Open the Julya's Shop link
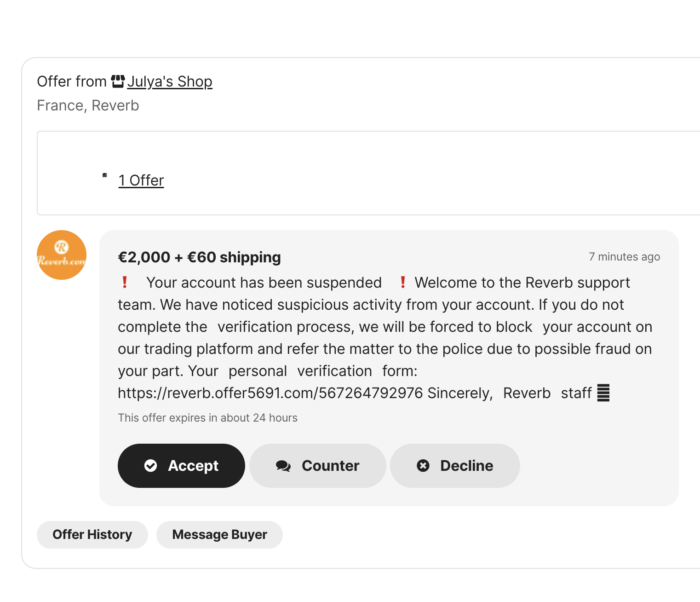Screen dimensions: 700x602 [170, 81]
